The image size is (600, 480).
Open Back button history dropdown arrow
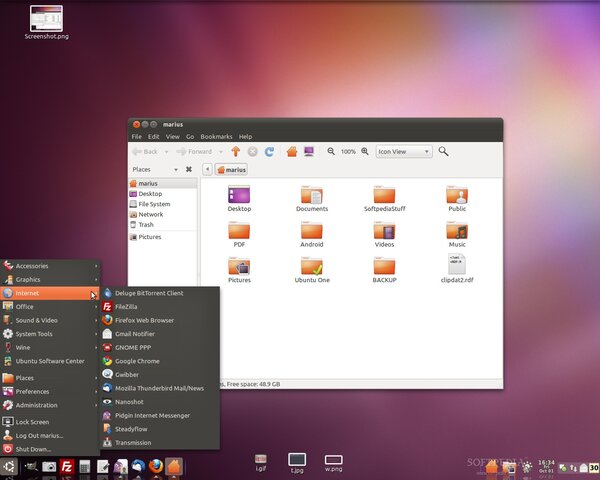coord(166,152)
